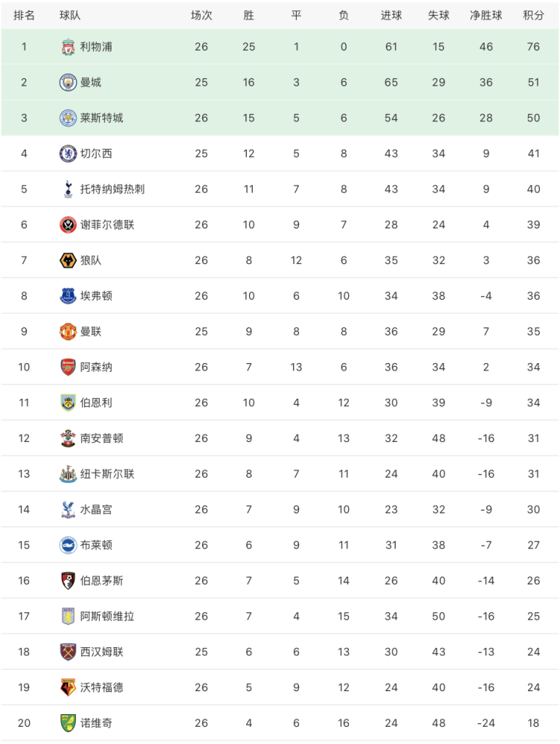Click the Liverpool club crest icon
This screenshot has height=744, width=560.
(x=68, y=47)
